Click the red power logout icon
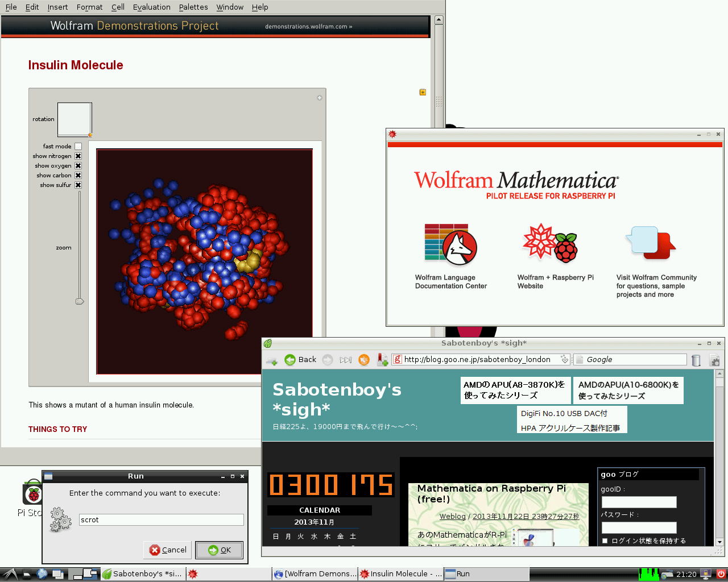The height and width of the screenshot is (582, 728). click(x=721, y=574)
